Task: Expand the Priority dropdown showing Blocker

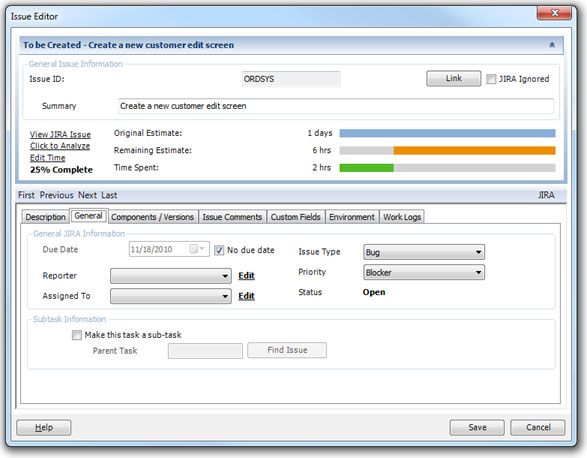Action: (424, 272)
